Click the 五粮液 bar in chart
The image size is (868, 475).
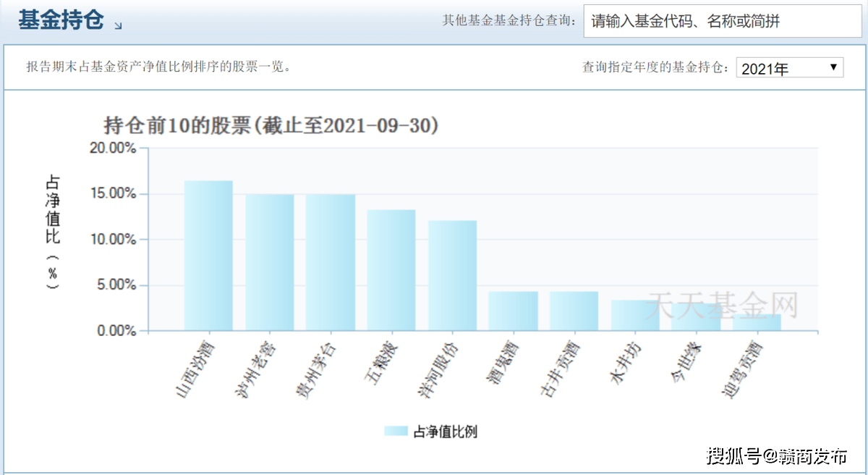391,270
